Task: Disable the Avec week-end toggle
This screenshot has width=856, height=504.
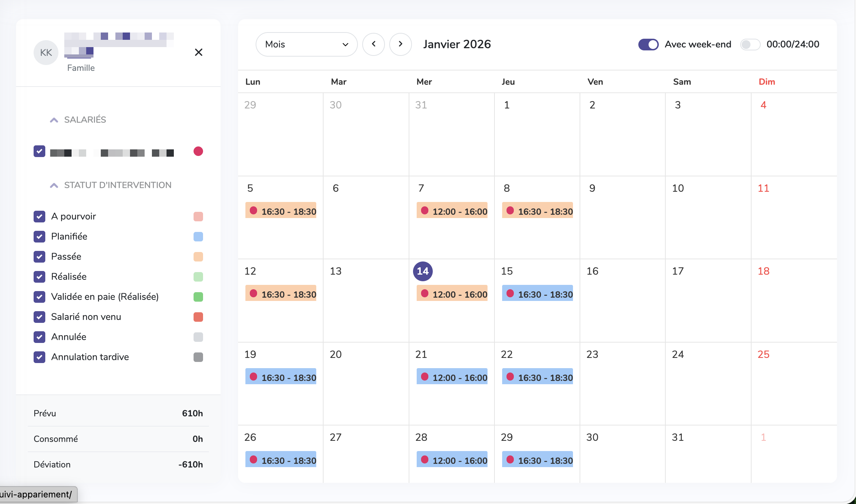Action: (648, 44)
